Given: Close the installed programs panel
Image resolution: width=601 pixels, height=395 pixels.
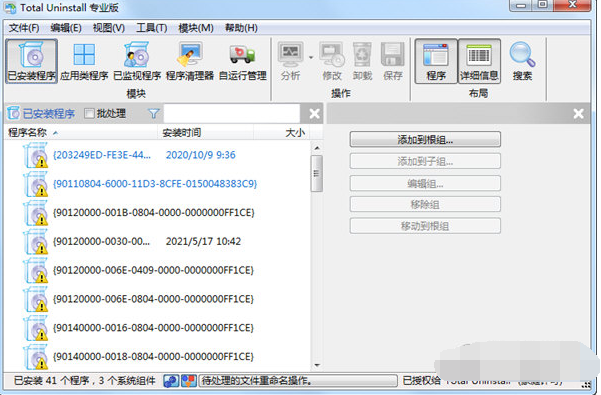Looking at the screenshot, I should point(314,114).
